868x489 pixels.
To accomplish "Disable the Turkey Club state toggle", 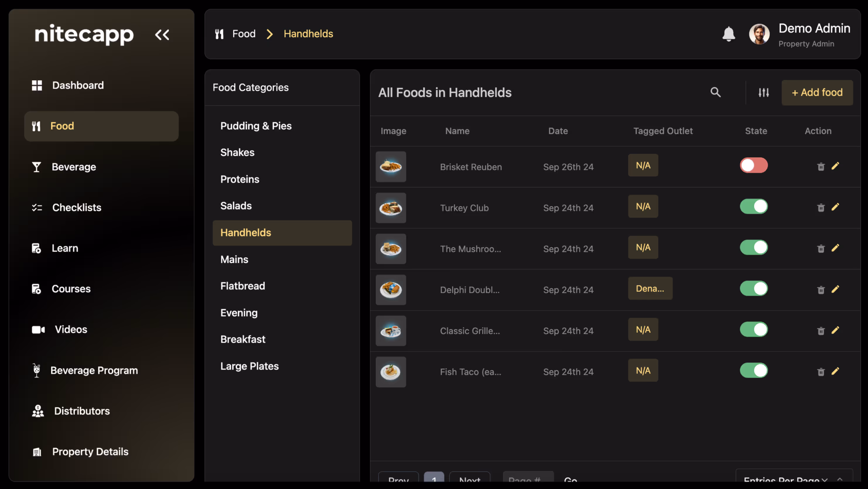I will (754, 206).
